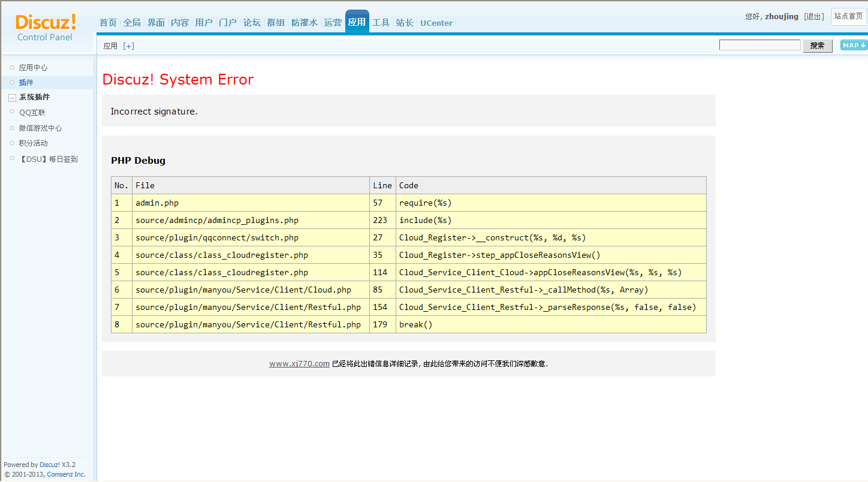Switch to the 全局 tab
The height and width of the screenshot is (482, 868).
point(132,23)
